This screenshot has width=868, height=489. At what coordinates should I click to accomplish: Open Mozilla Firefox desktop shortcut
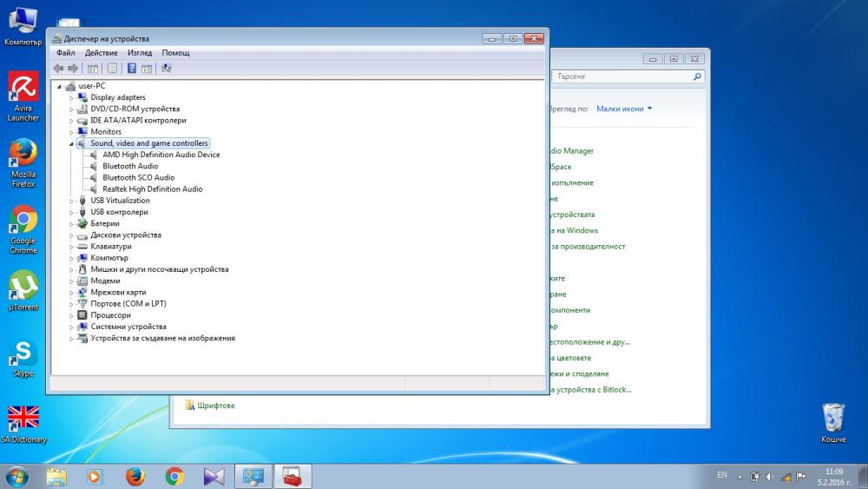point(23,162)
